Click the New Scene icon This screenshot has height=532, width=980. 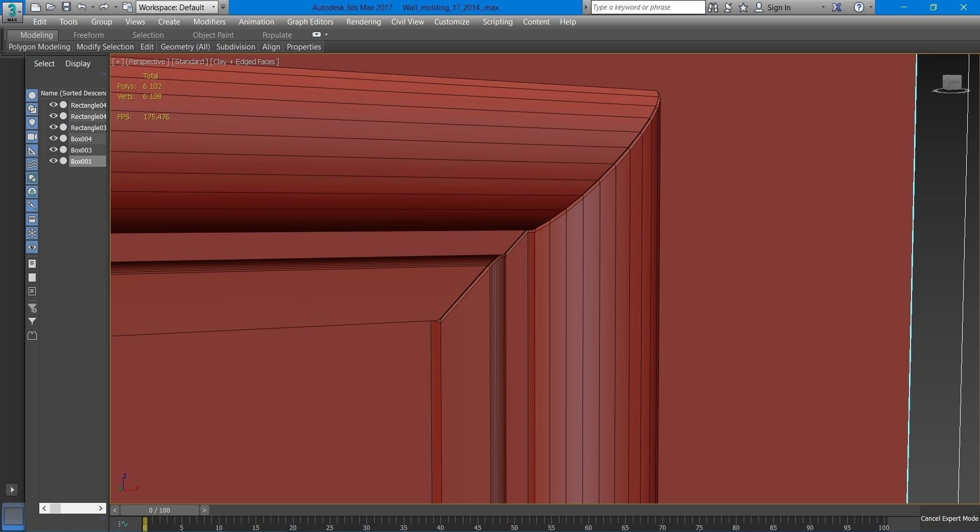point(35,7)
